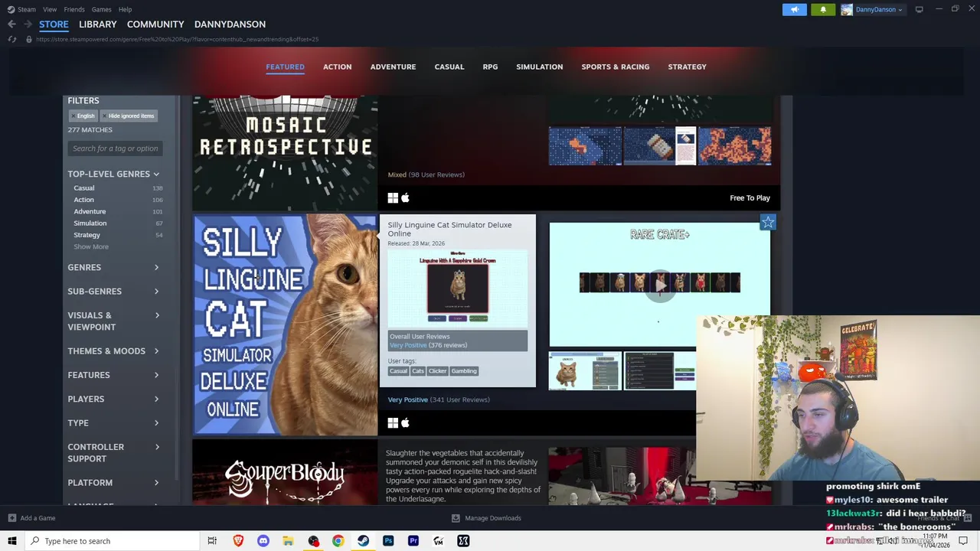Expand THEMES & MOODS filter section
The height and width of the screenshot is (551, 980).
coord(113,350)
